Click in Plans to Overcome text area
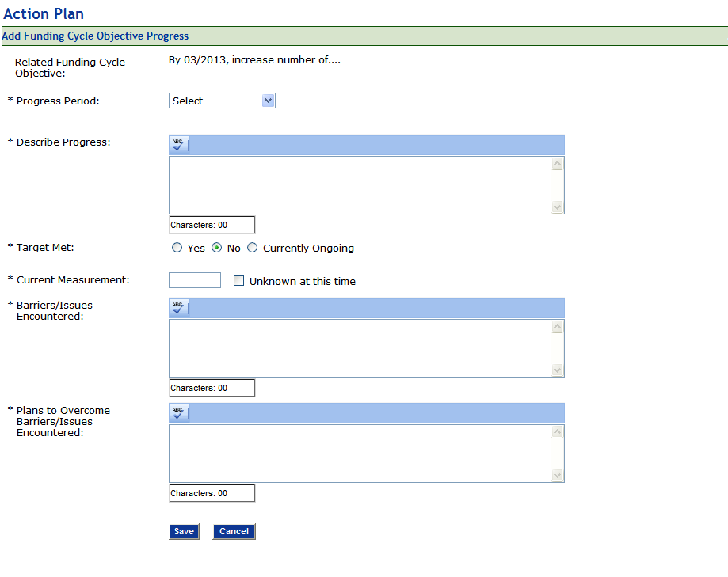 coord(360,453)
